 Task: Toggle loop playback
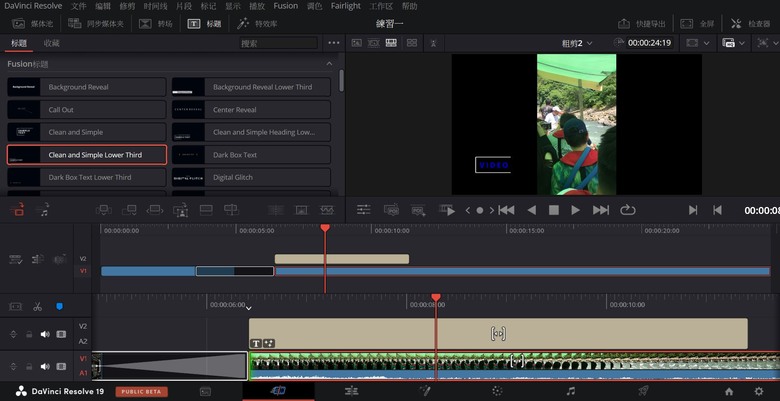click(627, 210)
